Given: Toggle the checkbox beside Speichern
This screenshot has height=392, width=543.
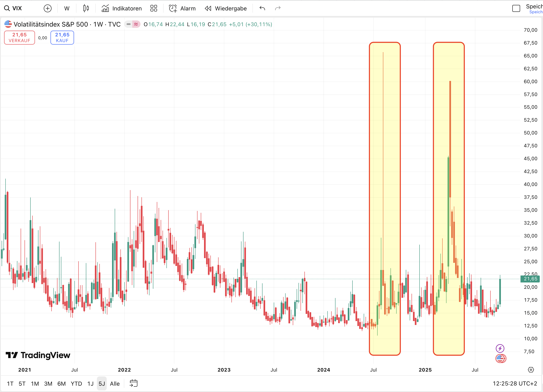Looking at the screenshot, I should tap(516, 8).
